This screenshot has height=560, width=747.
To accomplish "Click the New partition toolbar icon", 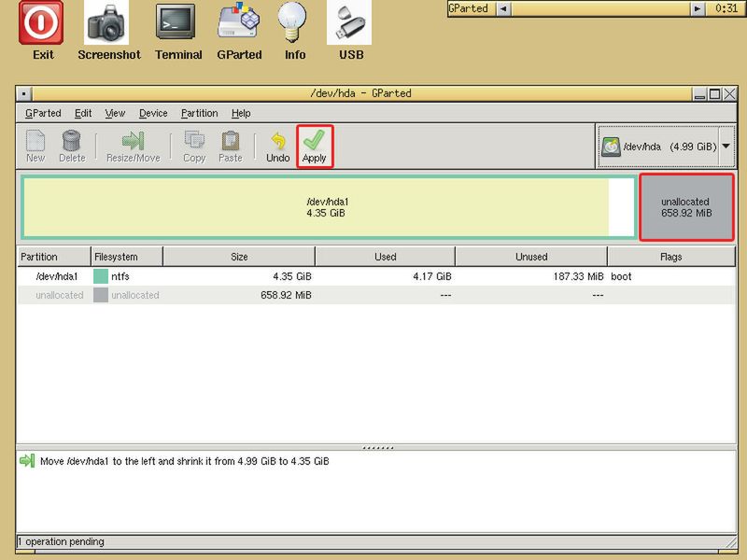I will pyautogui.click(x=35, y=141).
